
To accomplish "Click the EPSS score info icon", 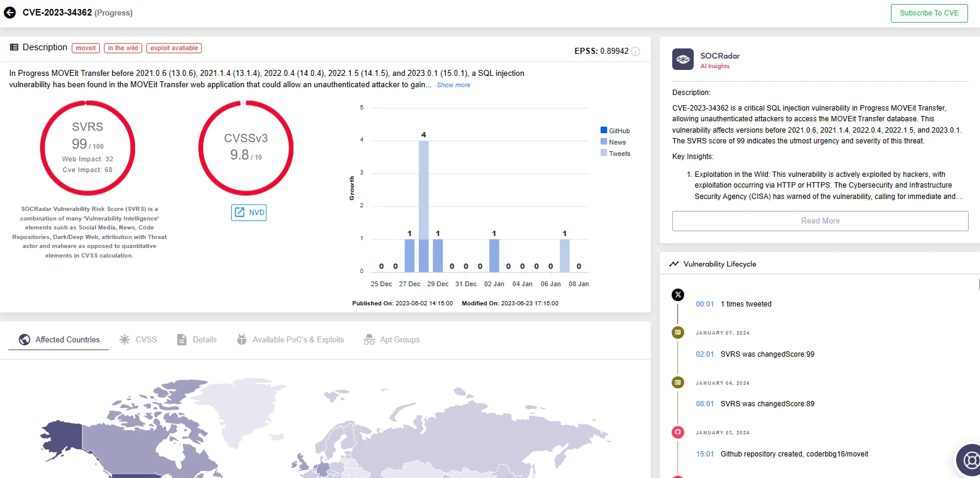I will pyautogui.click(x=636, y=51).
